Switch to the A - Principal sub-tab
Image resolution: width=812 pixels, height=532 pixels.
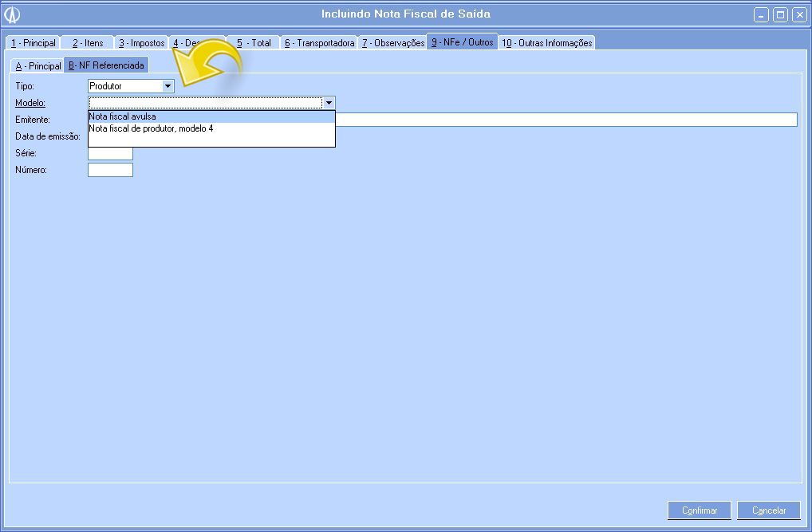click(x=37, y=66)
